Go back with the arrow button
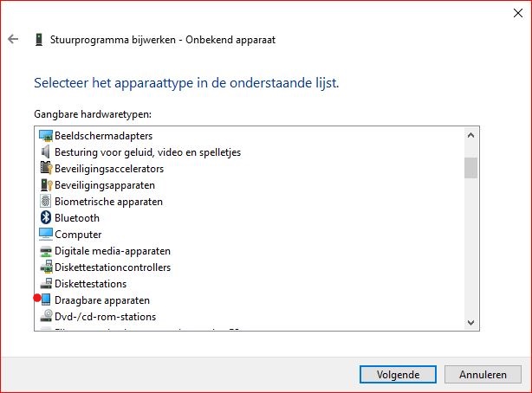The height and width of the screenshot is (393, 532). tap(13, 39)
